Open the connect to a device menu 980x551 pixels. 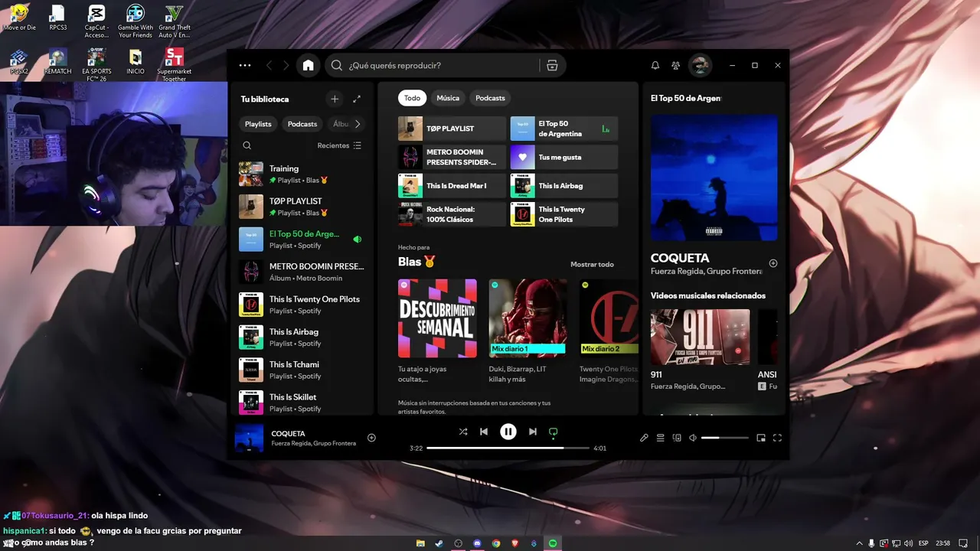pos(677,438)
